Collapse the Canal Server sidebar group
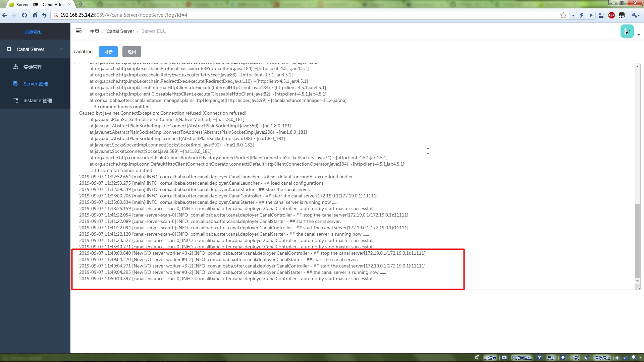Image resolution: width=644 pixels, height=362 pixels. coord(62,49)
